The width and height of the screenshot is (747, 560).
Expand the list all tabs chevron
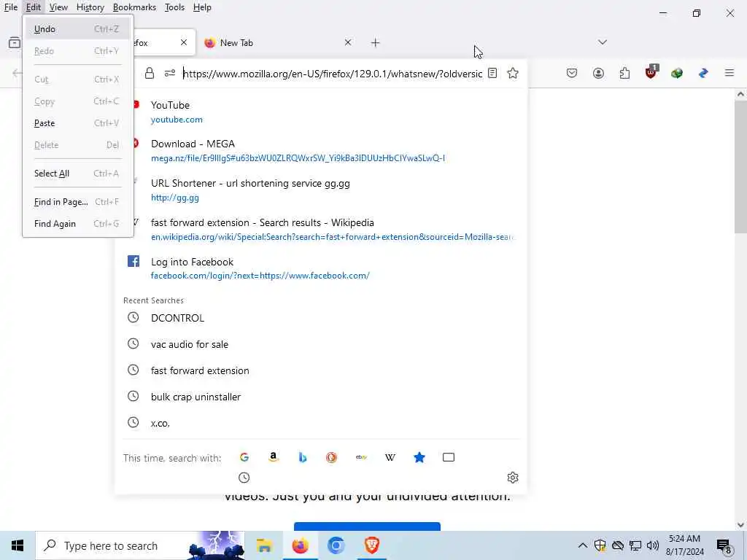[603, 42]
